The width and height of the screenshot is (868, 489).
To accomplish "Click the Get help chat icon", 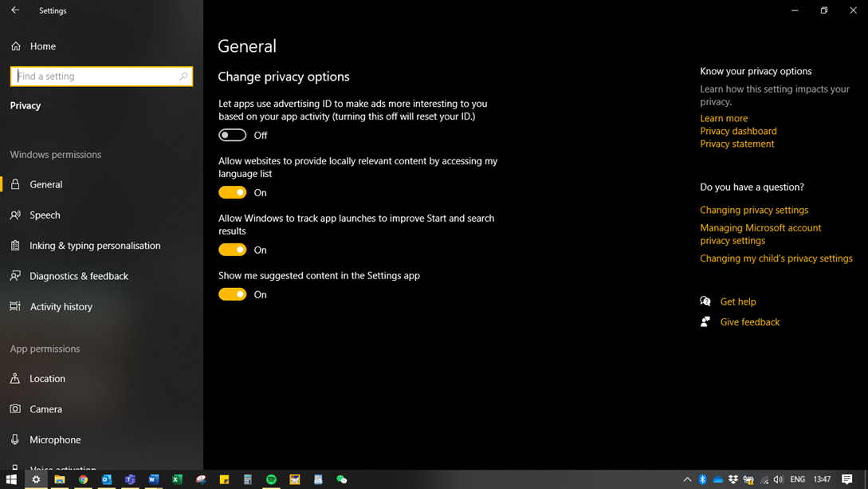I will pos(705,302).
